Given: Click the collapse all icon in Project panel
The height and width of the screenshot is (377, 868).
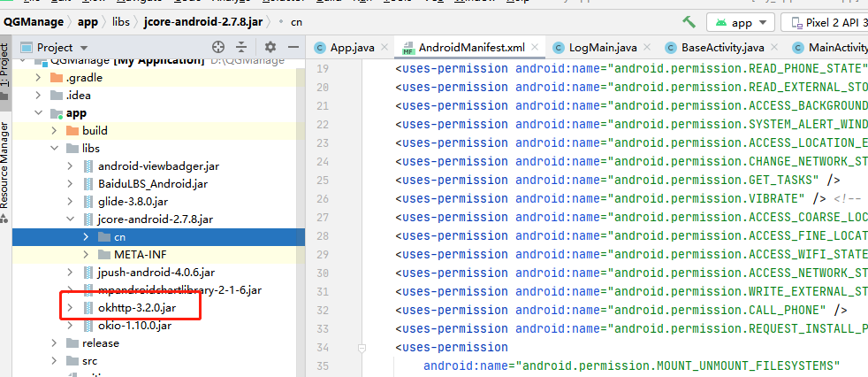Looking at the screenshot, I should click(x=241, y=47).
